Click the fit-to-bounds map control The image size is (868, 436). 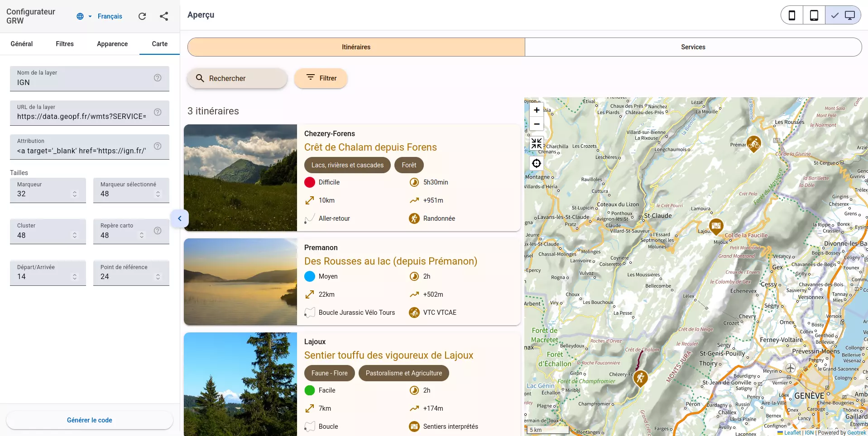[536, 143]
